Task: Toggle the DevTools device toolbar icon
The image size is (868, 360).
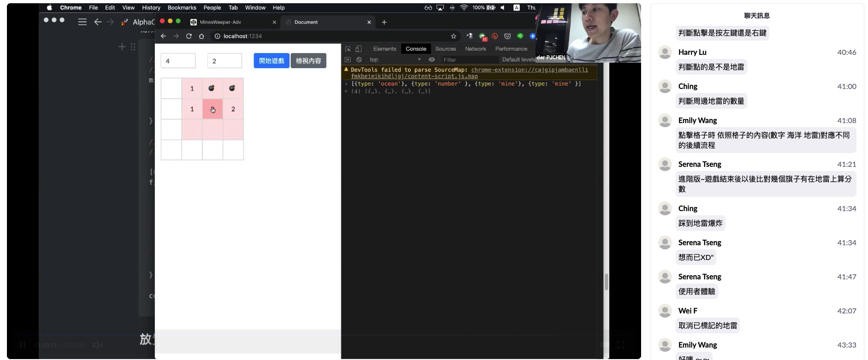Action: tap(358, 49)
